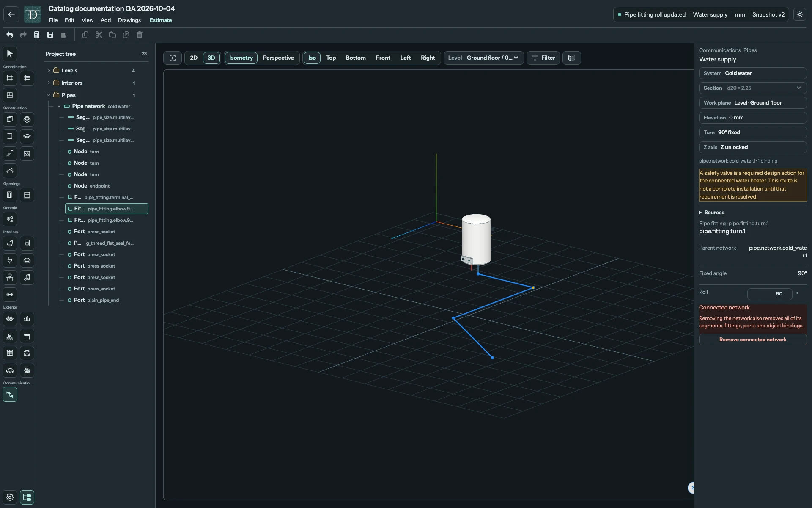Expand the Interiors folder
Image resolution: width=812 pixels, height=508 pixels.
tap(49, 83)
